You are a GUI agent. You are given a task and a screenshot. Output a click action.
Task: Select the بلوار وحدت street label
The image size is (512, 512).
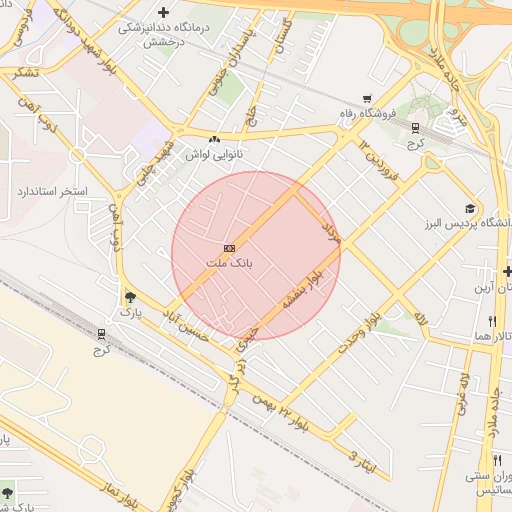(x=359, y=333)
